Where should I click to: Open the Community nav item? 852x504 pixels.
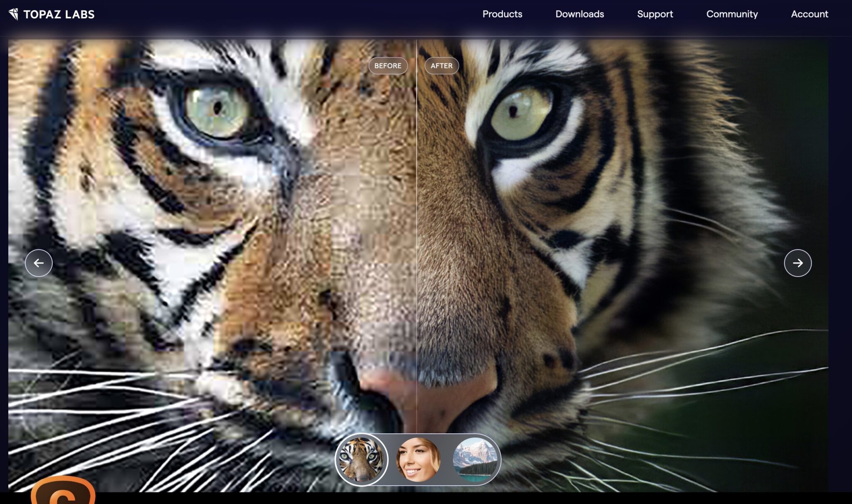(x=732, y=14)
